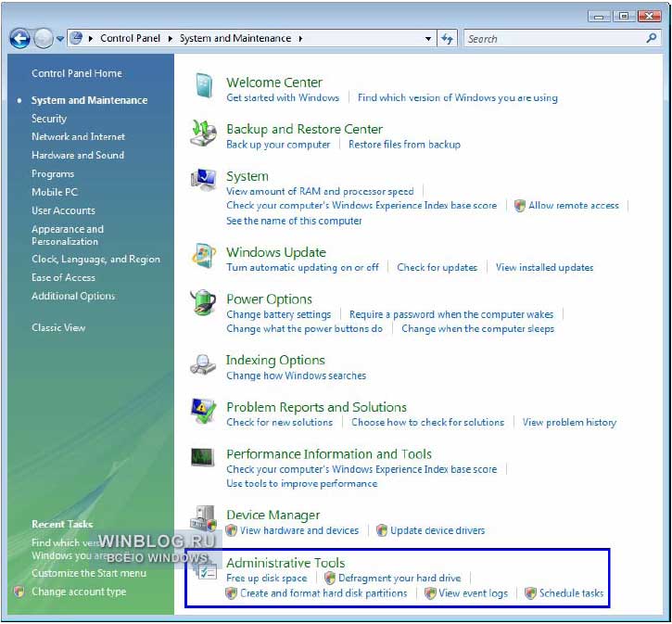Select User Accounts in sidebar

(63, 210)
